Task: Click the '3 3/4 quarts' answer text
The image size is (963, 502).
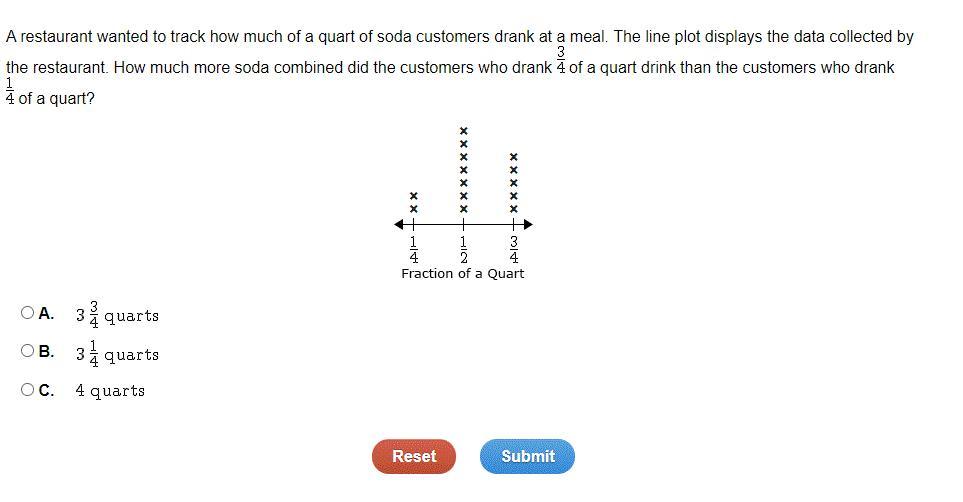Action: pyautogui.click(x=117, y=315)
